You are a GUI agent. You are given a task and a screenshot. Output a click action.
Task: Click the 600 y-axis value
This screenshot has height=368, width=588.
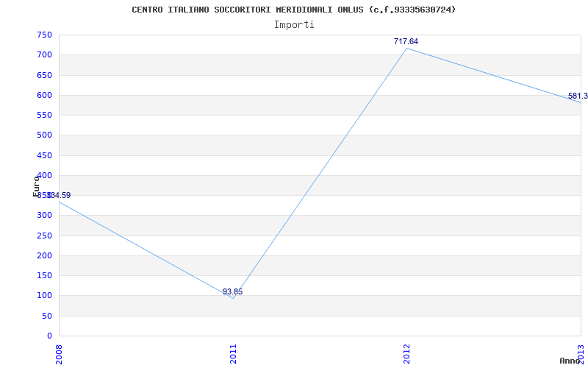[44, 95]
